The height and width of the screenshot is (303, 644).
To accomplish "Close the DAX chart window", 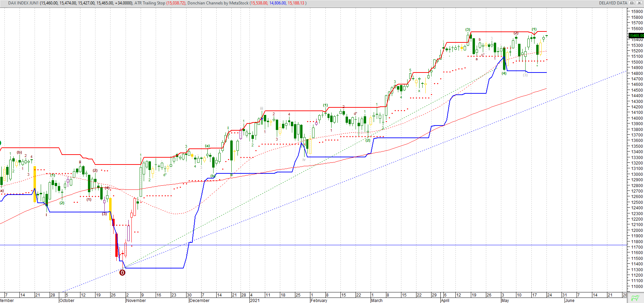I will [639, 3].
